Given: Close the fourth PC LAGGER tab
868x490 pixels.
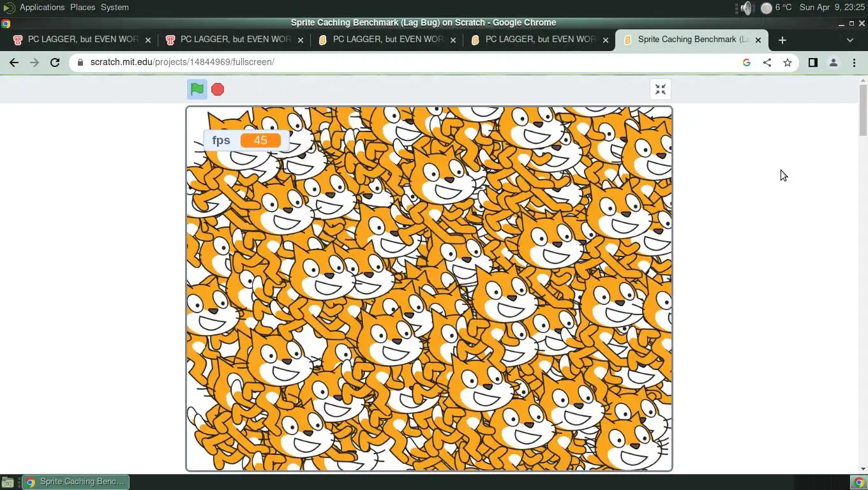Looking at the screenshot, I should pos(606,40).
